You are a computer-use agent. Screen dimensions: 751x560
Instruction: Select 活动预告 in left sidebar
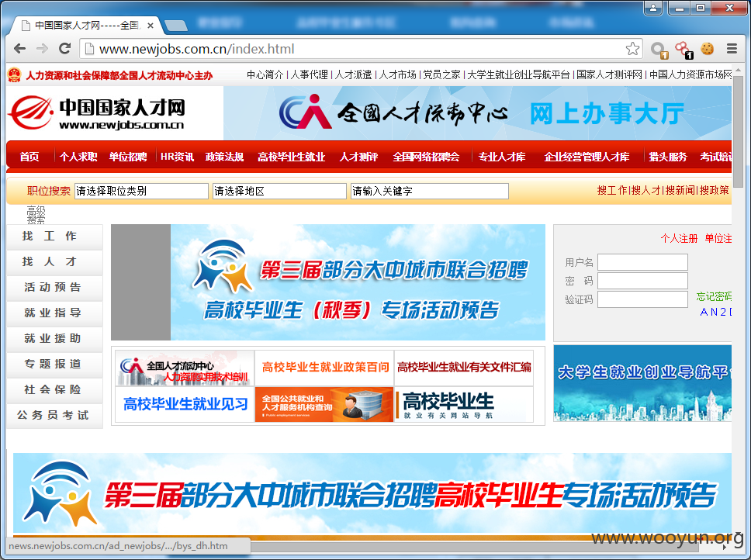pyautogui.click(x=54, y=287)
